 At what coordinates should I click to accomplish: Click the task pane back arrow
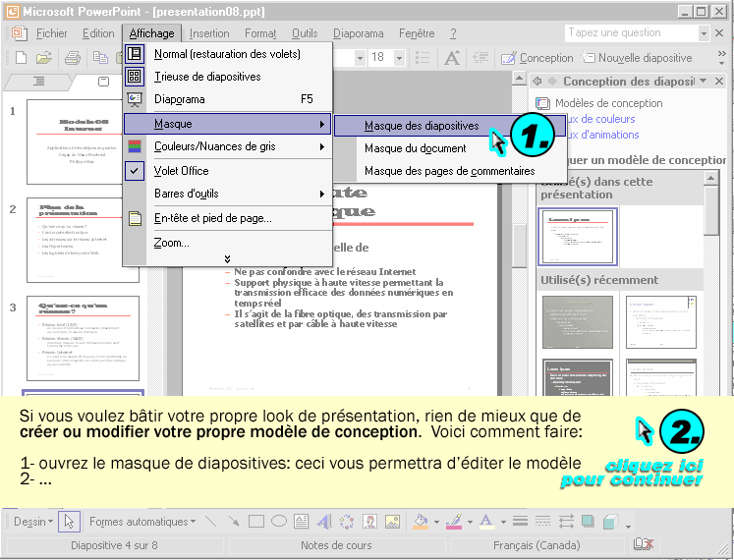tap(537, 81)
